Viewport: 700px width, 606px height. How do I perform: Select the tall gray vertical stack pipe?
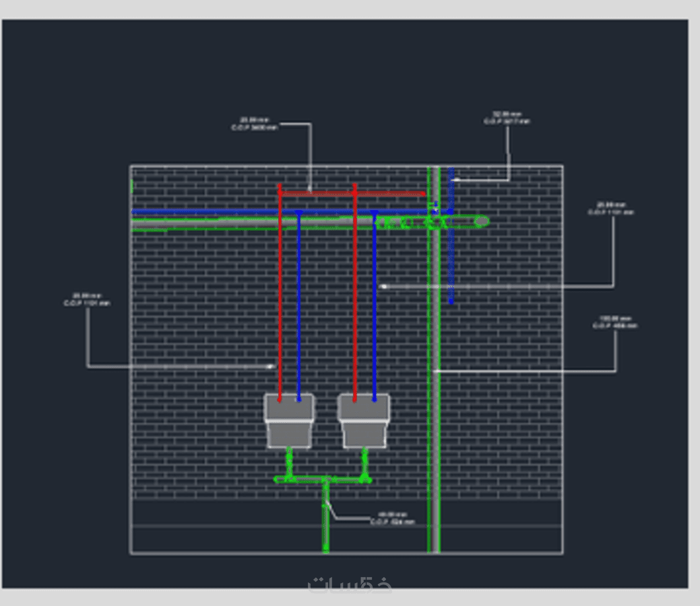pyautogui.click(x=434, y=360)
